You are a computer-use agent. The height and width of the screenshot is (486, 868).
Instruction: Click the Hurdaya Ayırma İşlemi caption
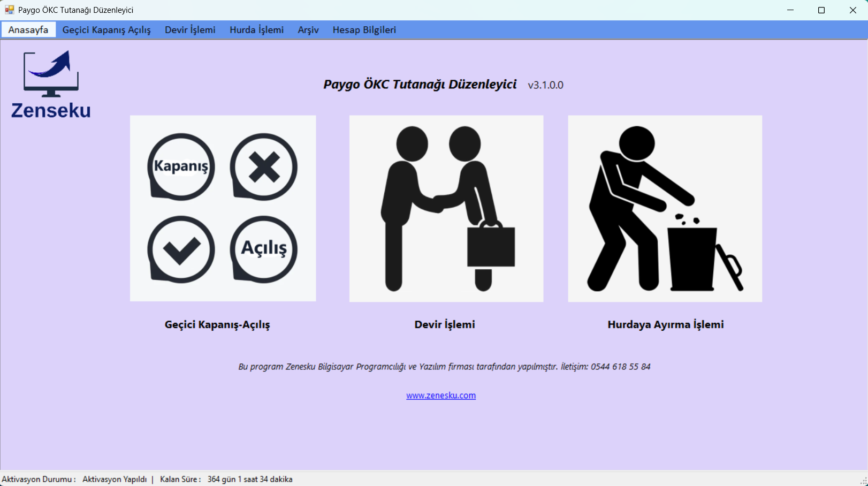(x=666, y=325)
